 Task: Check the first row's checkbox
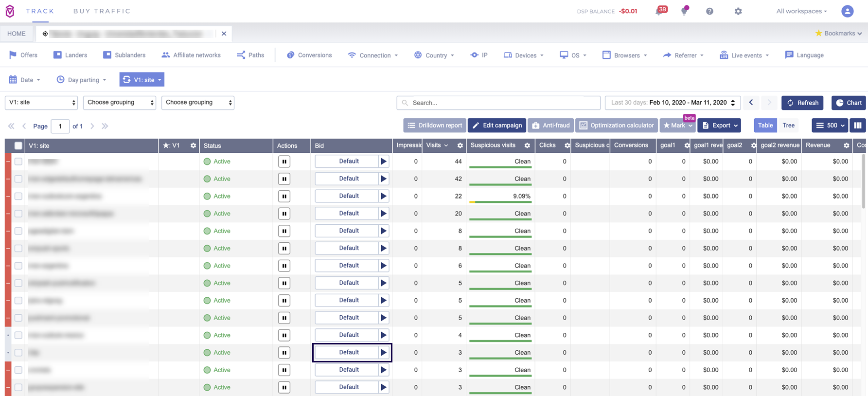click(x=18, y=162)
